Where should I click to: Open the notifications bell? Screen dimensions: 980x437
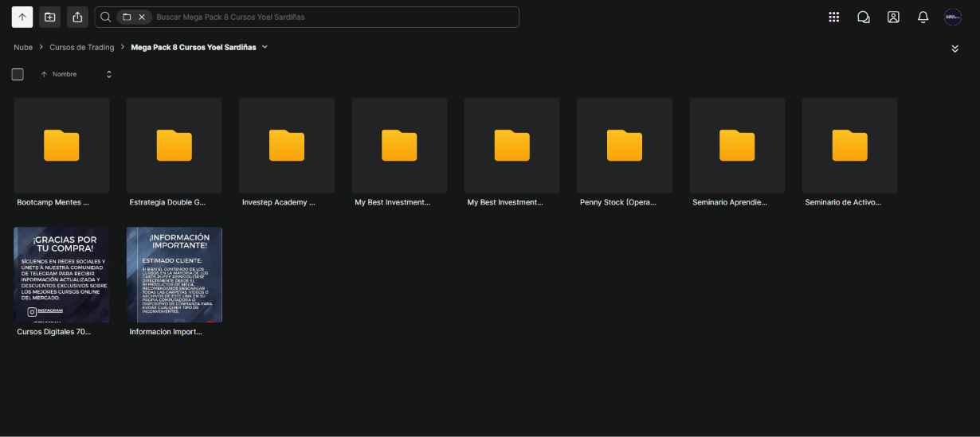[x=923, y=17]
